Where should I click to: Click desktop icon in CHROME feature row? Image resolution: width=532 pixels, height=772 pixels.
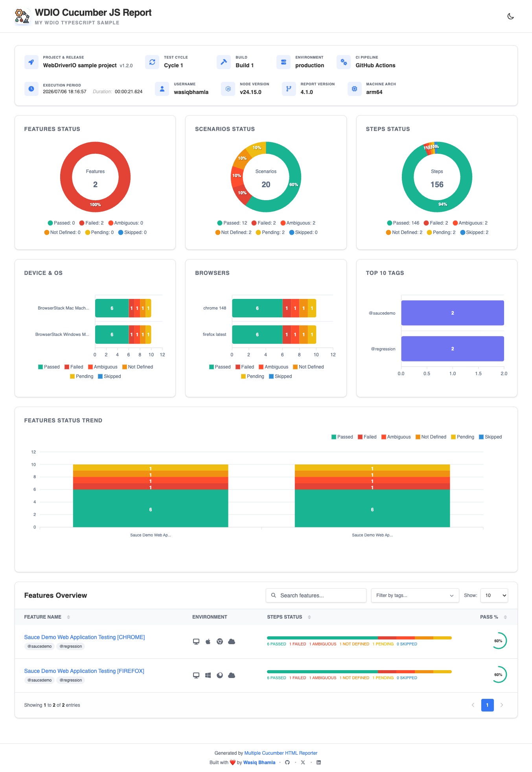196,641
